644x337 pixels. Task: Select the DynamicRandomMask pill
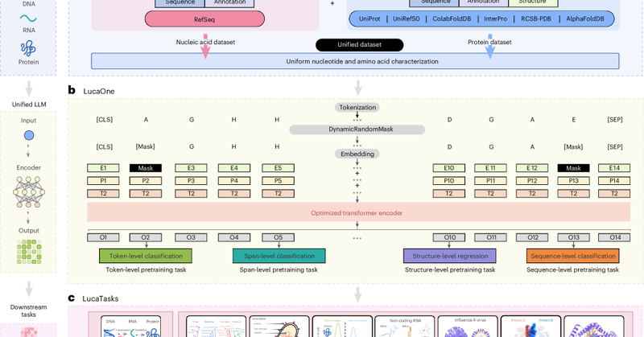coord(357,129)
